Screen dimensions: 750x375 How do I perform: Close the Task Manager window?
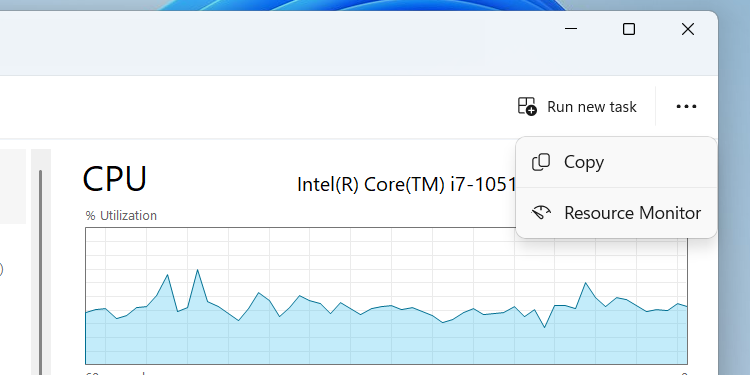click(x=688, y=29)
